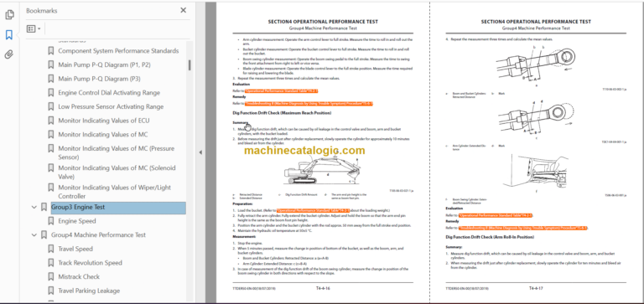The width and height of the screenshot is (644, 304).
Task: Collapse the Group3 Engine Test bookmark
Action: [x=34, y=208]
